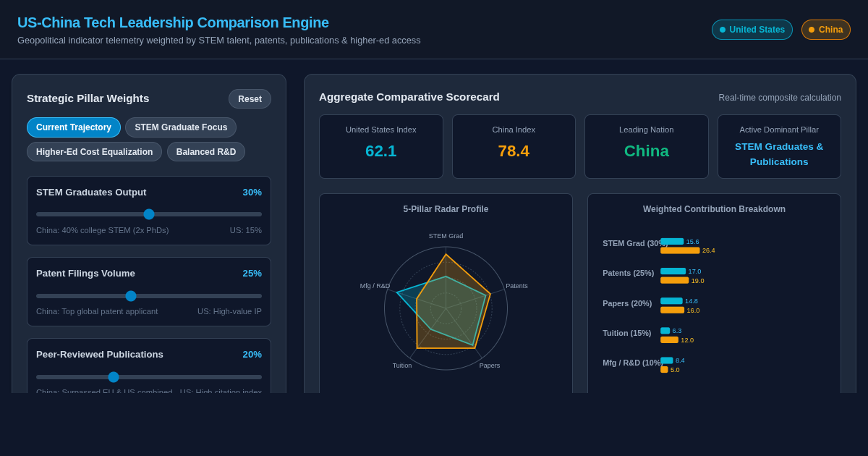
Task: Toggle the China legend pill
Action: click(x=826, y=30)
